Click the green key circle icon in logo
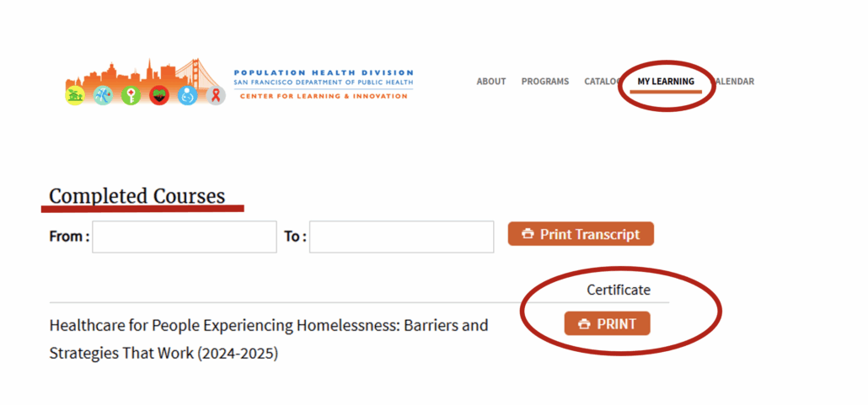The width and height of the screenshot is (868, 405). 131,96
